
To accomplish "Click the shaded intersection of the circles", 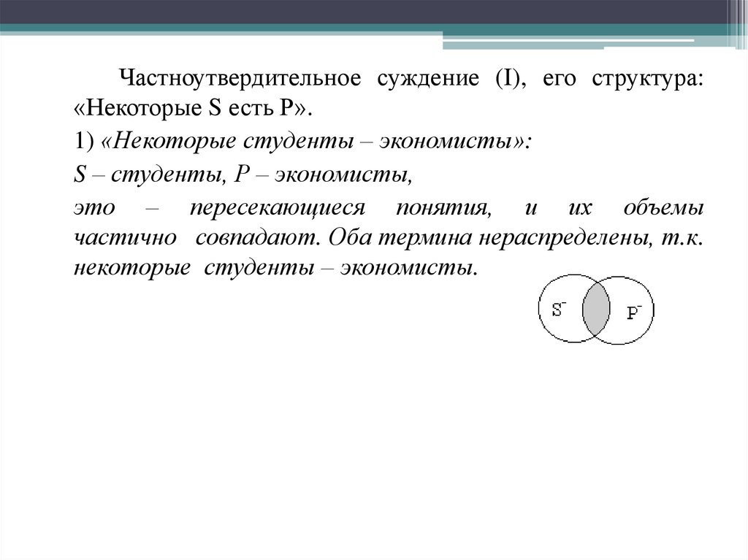I will 596,309.
